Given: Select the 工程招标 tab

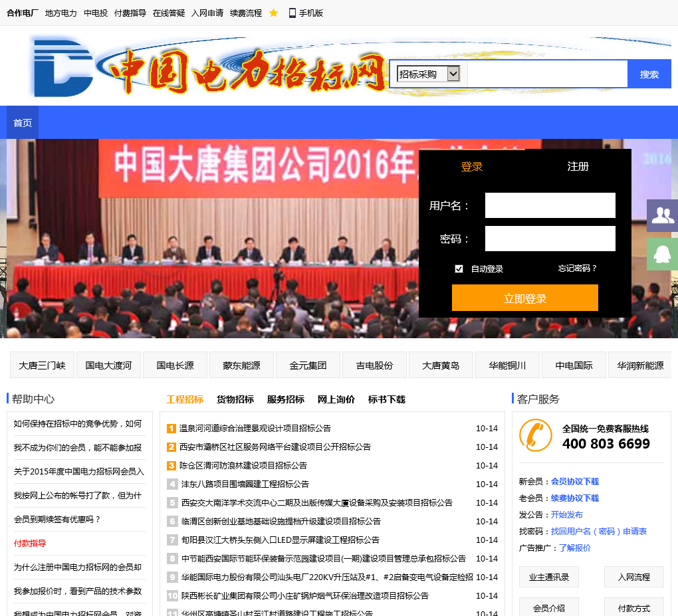Looking at the screenshot, I should coord(185,399).
